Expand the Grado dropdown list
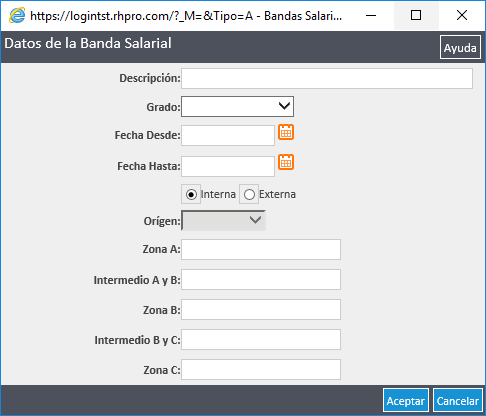The width and height of the screenshot is (486, 416). pyautogui.click(x=237, y=107)
